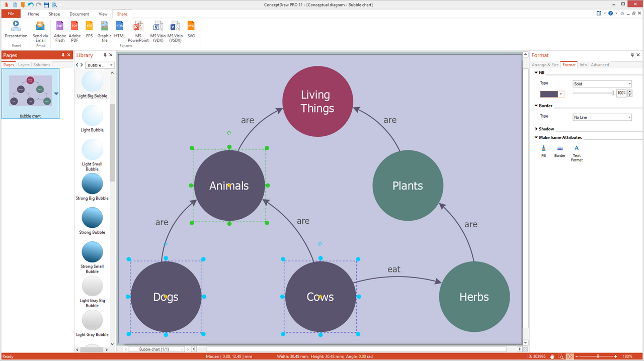This screenshot has height=361, width=644.
Task: Export the diagram to HTML
Action: click(120, 29)
